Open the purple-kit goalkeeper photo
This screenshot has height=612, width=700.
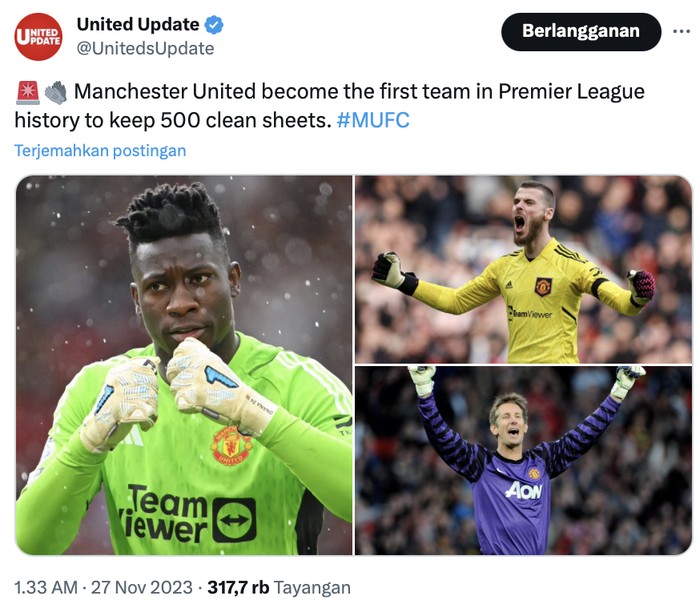pyautogui.click(x=523, y=461)
